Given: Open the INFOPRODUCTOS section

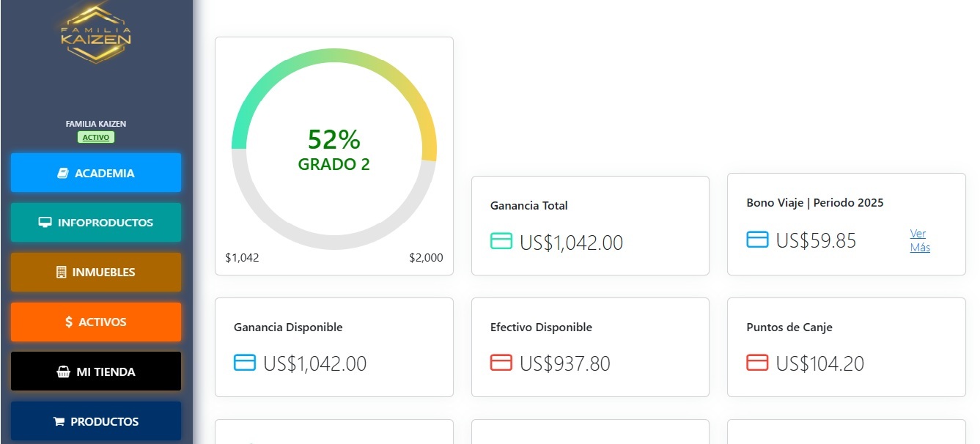Looking at the screenshot, I should pyautogui.click(x=96, y=223).
